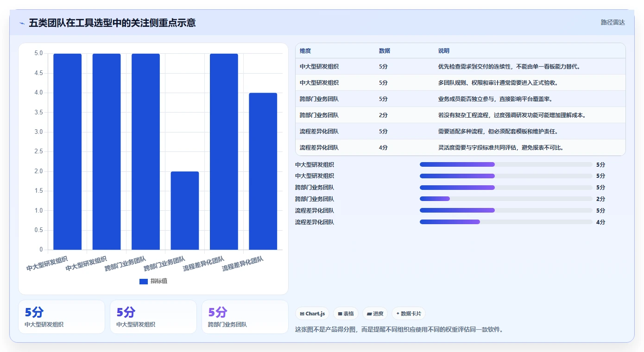The image size is (644, 352).
Task: Select the cell 若没有复杂工程流程，过度强调研发功能可能增加理解成本。
Action: (512, 115)
